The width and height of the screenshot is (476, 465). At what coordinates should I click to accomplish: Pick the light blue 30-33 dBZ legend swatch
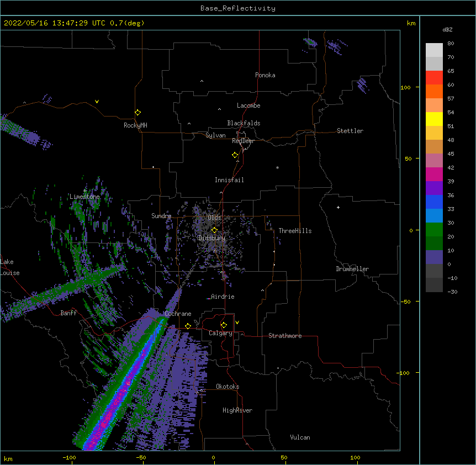(x=434, y=216)
